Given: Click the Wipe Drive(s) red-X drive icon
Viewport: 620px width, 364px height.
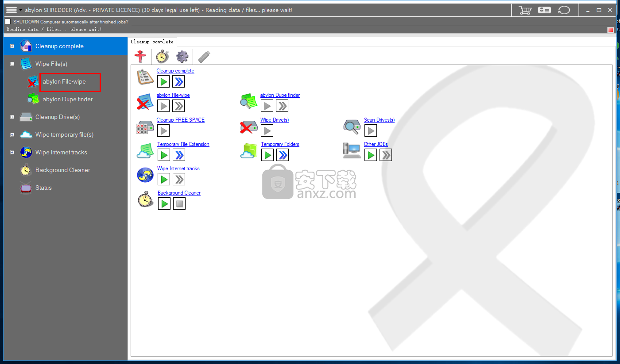Looking at the screenshot, I should [249, 127].
